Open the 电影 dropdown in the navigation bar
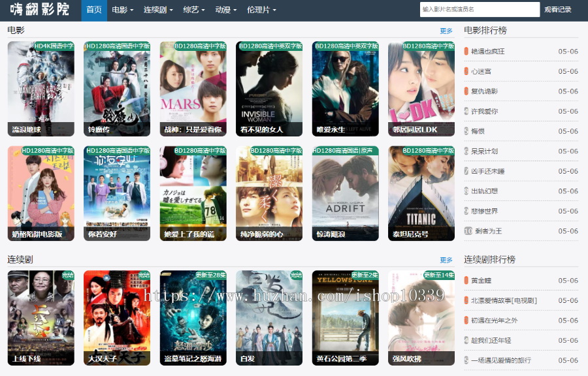The height and width of the screenshot is (376, 588). (123, 10)
